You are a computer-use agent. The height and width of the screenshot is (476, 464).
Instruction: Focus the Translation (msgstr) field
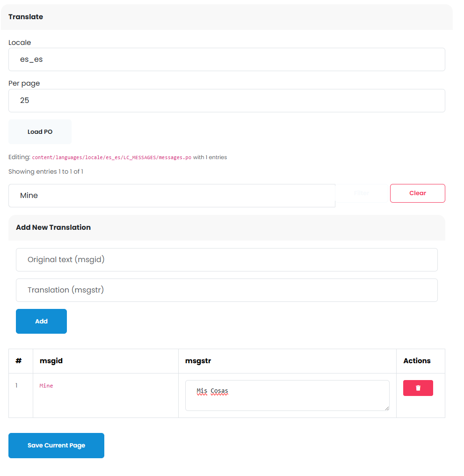pos(227,290)
